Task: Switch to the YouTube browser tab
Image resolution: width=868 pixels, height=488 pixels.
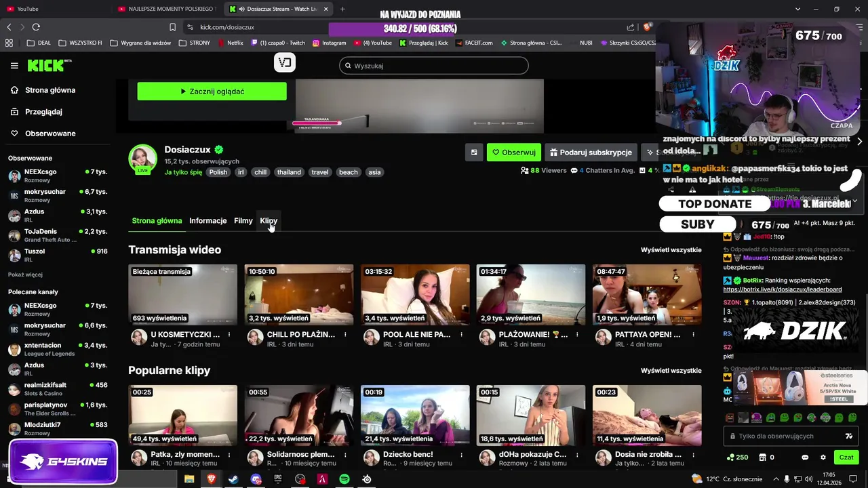Action: [53, 9]
